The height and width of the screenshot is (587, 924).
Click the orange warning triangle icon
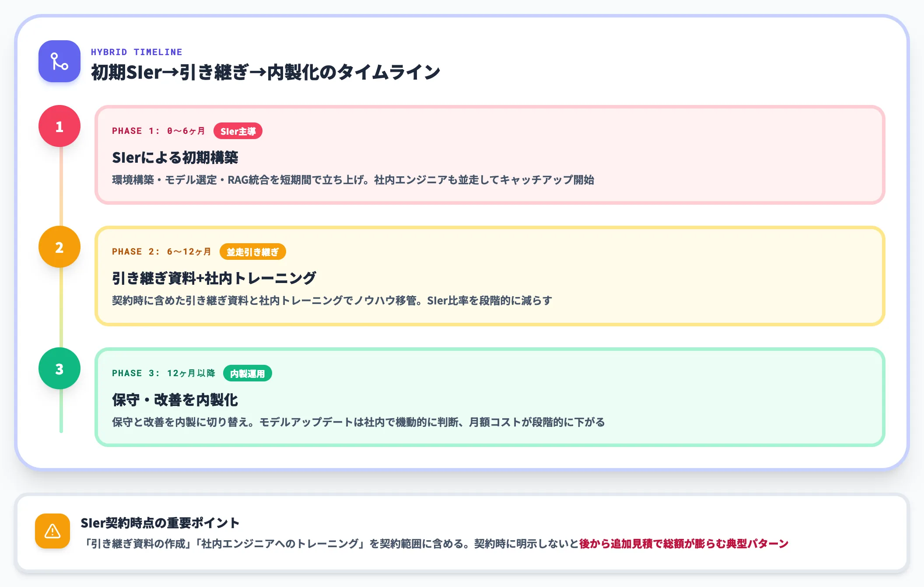coord(52,531)
